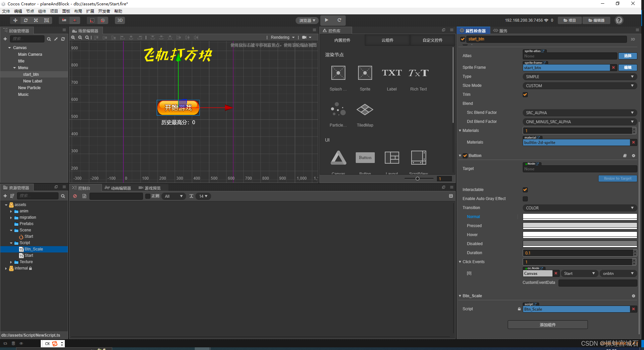Open the help question mark icon
Image resolution: width=644 pixels, height=350 pixels.
click(x=619, y=20)
